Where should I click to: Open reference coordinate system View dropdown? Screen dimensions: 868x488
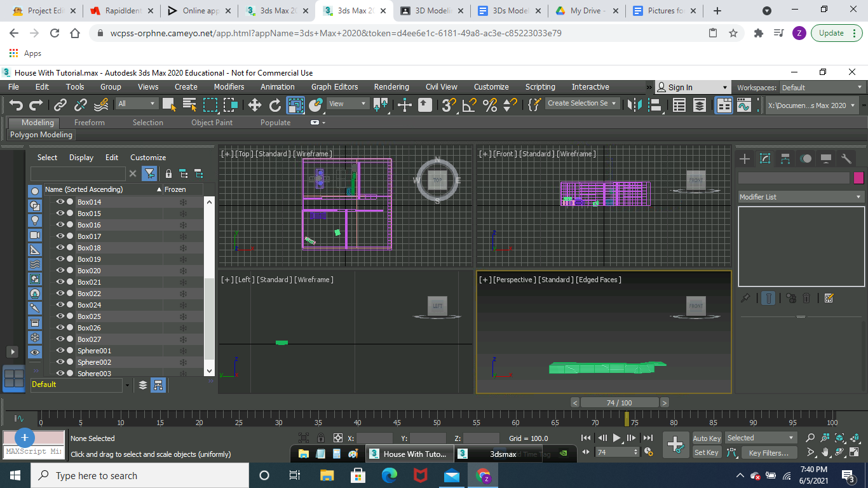(x=348, y=104)
